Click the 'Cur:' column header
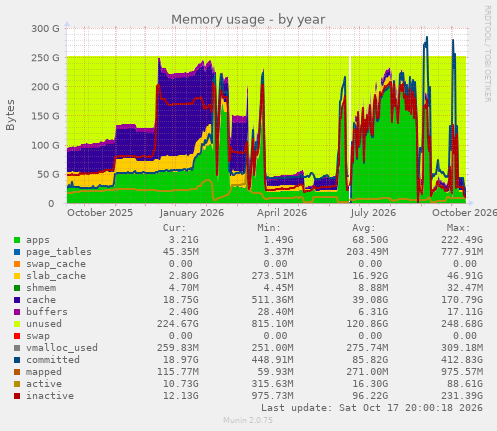497x431 pixels. (174, 228)
